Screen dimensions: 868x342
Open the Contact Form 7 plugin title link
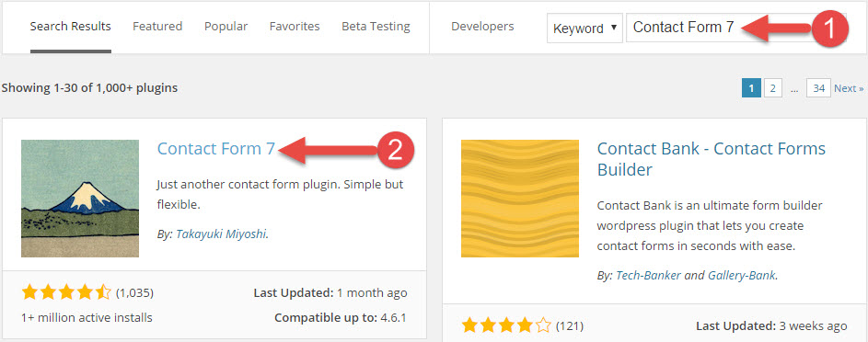point(216,148)
